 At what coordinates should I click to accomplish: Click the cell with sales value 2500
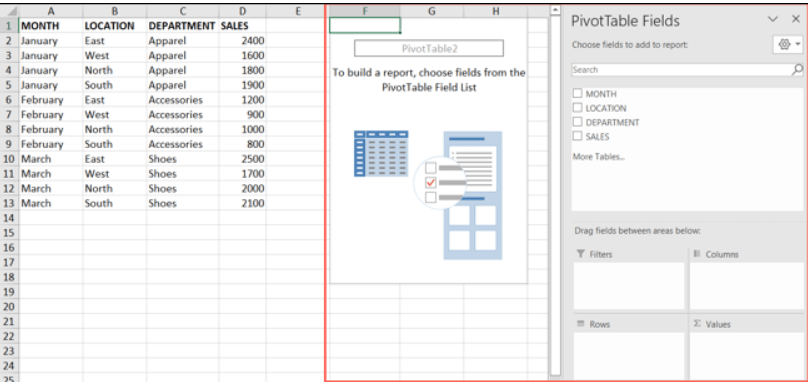click(x=243, y=159)
